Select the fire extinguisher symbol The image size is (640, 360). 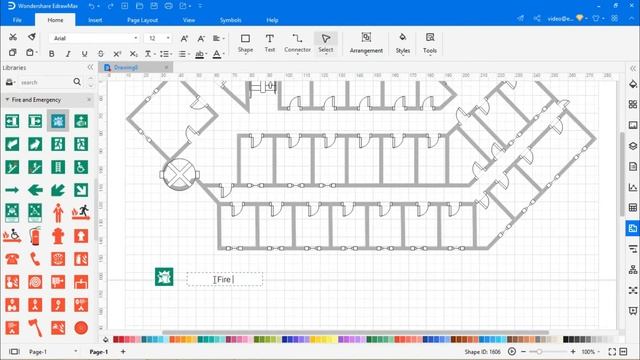[35, 236]
